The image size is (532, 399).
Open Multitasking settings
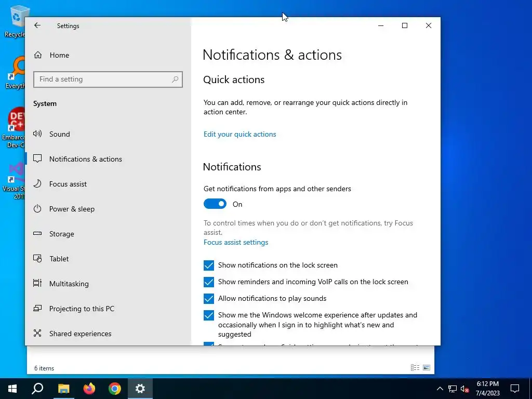(x=108, y=284)
